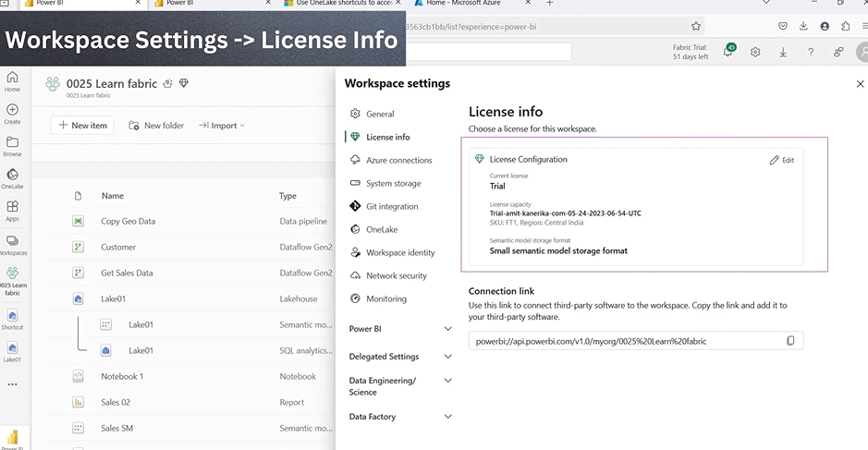Viewport: 868px width, 450px height.
Task: Open Workspace identity settings
Action: click(393, 253)
